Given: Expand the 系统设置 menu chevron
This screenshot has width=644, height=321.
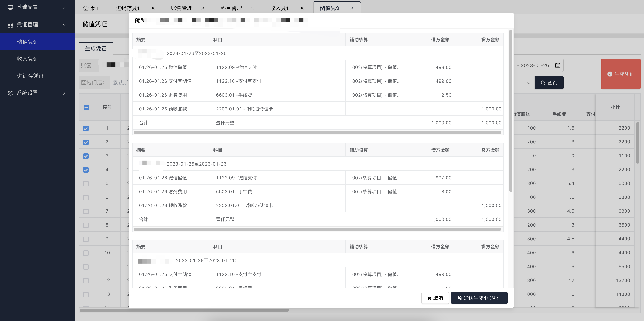Looking at the screenshot, I should pyautogui.click(x=64, y=93).
